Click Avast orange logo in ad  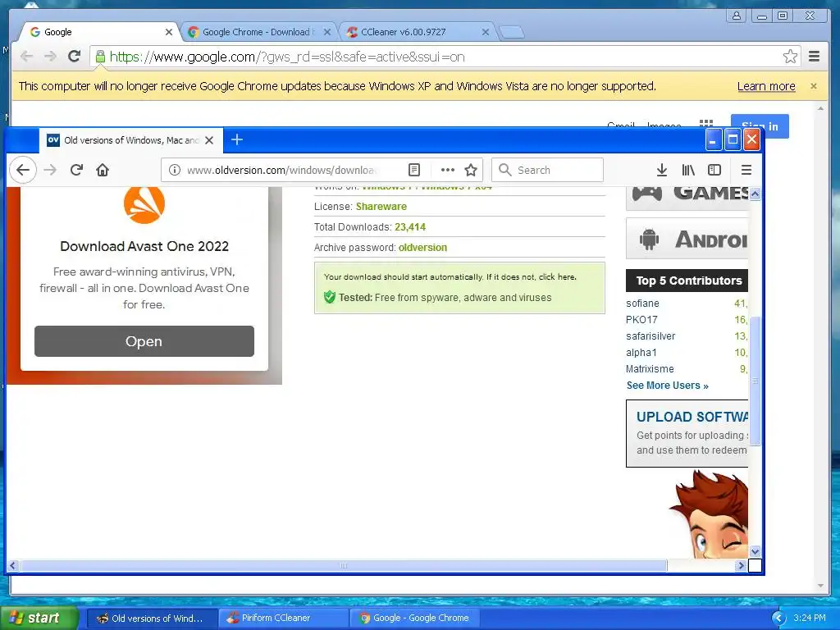point(144,204)
